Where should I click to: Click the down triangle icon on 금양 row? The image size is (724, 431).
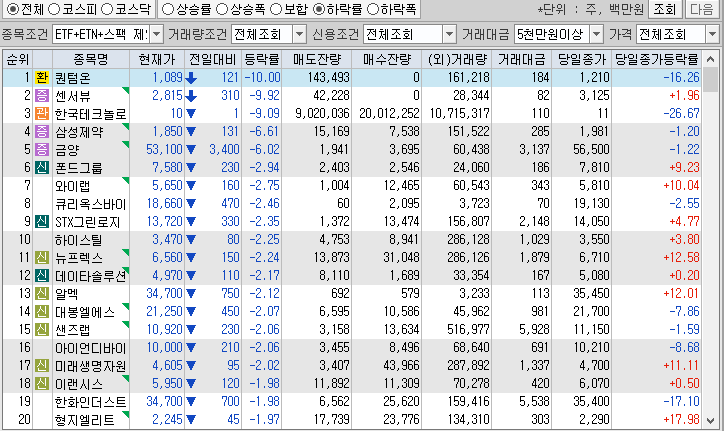191,150
